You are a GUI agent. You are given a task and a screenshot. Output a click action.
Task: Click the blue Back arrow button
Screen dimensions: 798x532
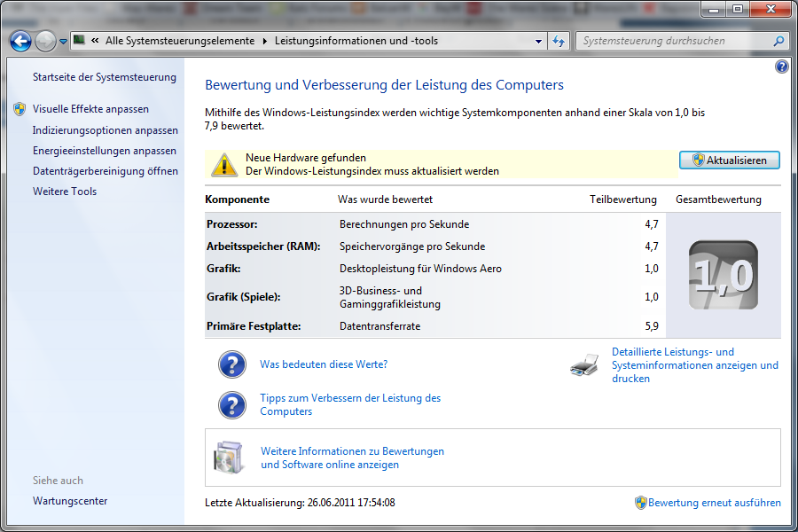[21, 42]
